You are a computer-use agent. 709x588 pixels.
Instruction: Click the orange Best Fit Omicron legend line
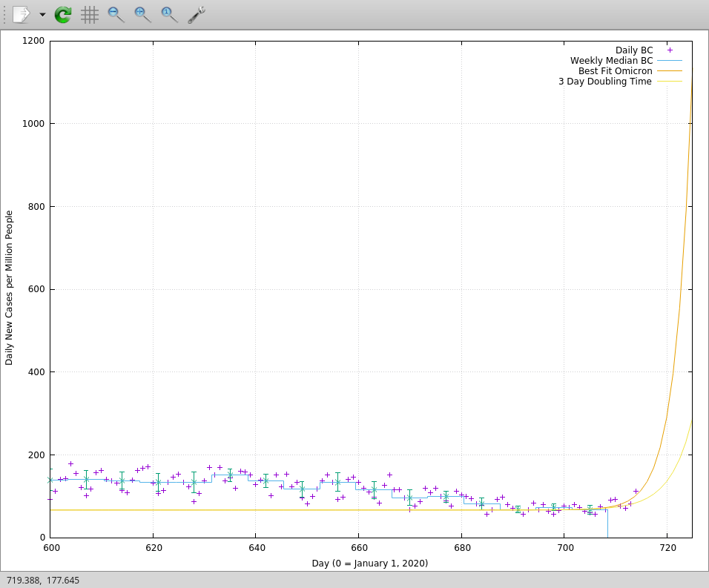click(x=670, y=71)
